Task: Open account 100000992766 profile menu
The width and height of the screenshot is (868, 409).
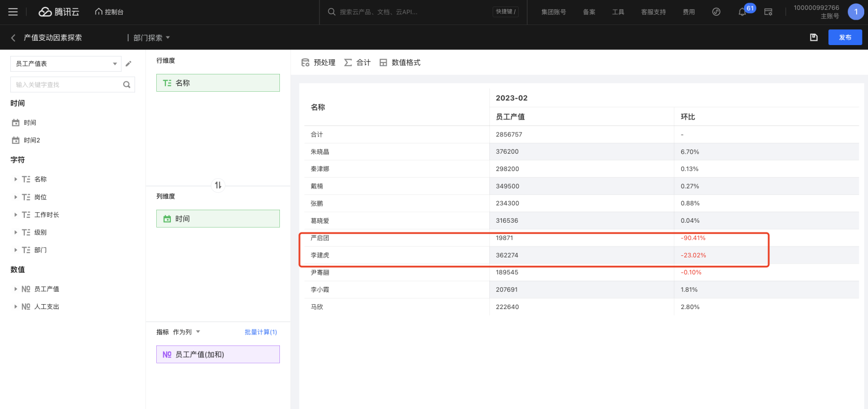Action: [816, 12]
